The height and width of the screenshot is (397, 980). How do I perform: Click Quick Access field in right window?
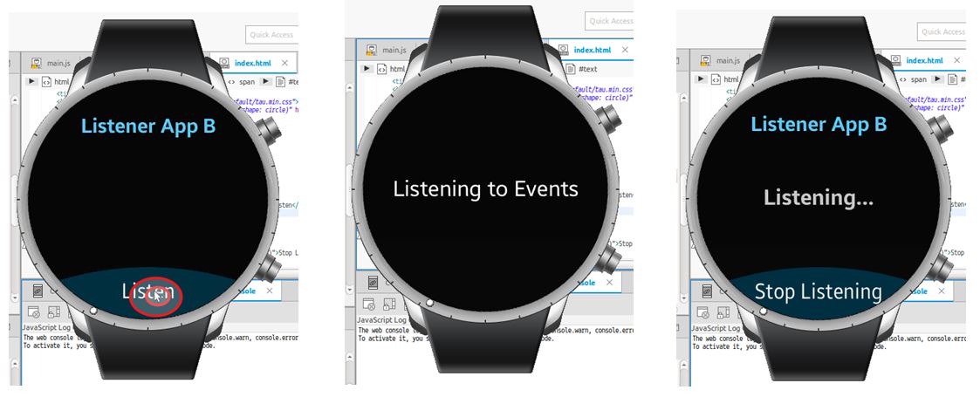(942, 32)
